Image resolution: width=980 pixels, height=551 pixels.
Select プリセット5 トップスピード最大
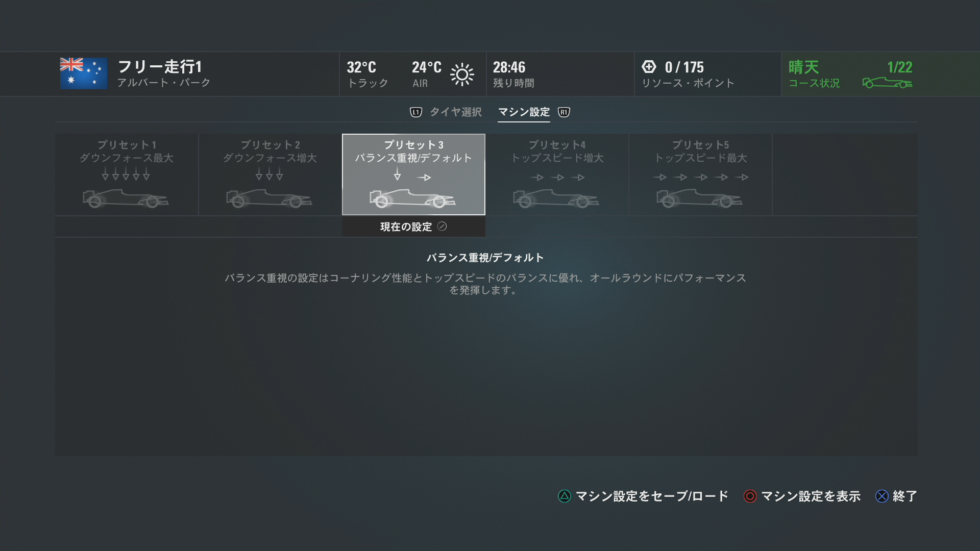click(701, 174)
